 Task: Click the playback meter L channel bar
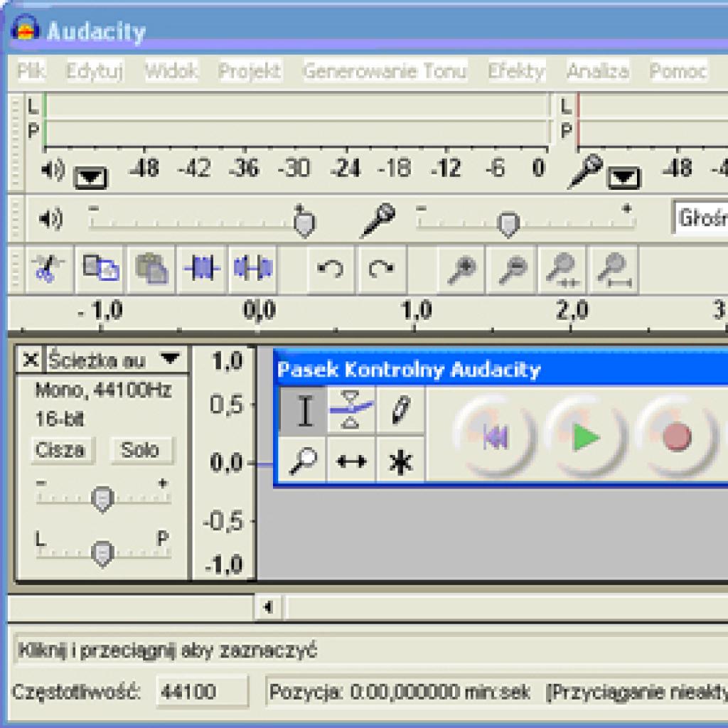click(x=296, y=106)
